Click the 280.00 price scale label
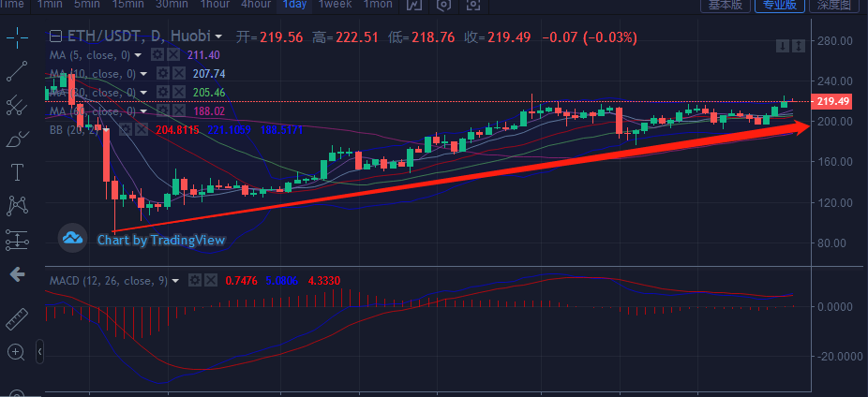The height and width of the screenshot is (397, 868). [x=835, y=41]
